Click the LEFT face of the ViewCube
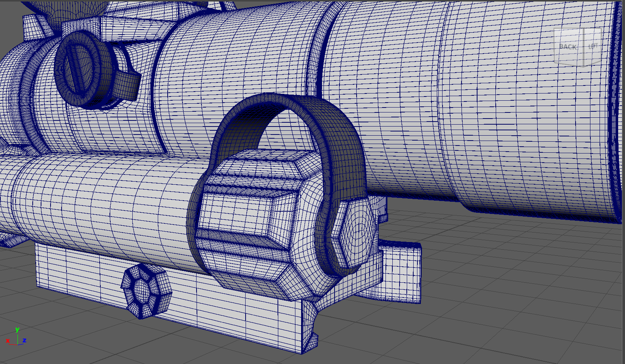The width and height of the screenshot is (625, 364). [593, 46]
